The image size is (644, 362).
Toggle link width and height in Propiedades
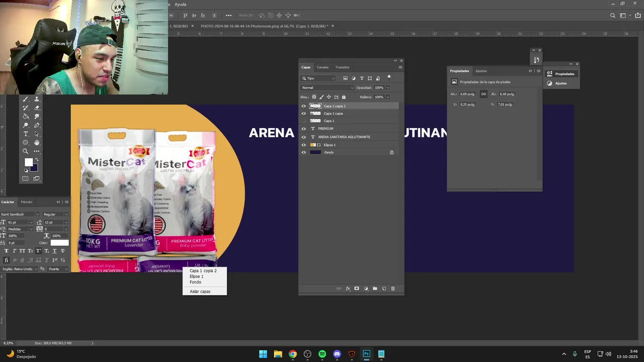[484, 94]
